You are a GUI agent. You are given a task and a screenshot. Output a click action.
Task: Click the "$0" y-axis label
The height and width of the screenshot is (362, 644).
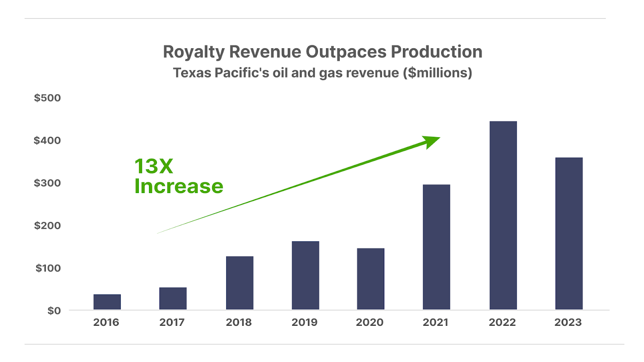tap(54, 311)
